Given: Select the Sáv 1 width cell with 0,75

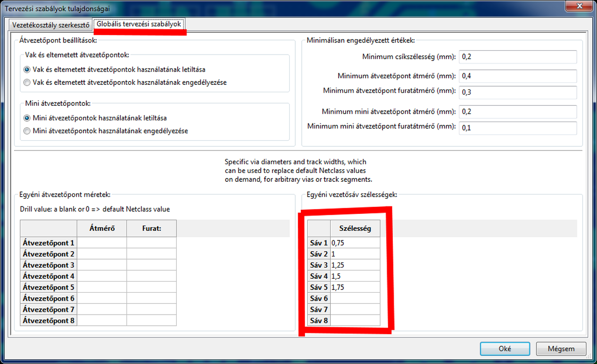Looking at the screenshot, I should pos(355,243).
